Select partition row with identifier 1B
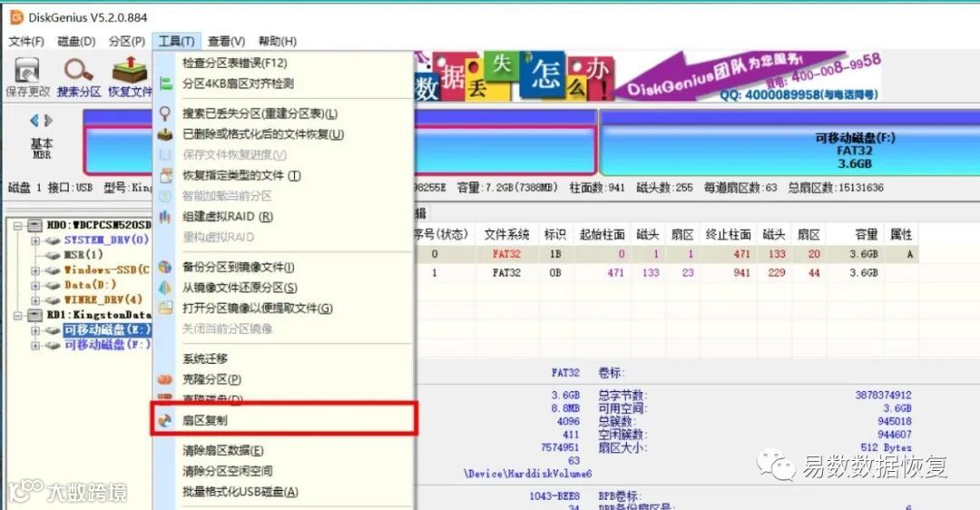This screenshot has width=980, height=510. pyautogui.click(x=666, y=254)
